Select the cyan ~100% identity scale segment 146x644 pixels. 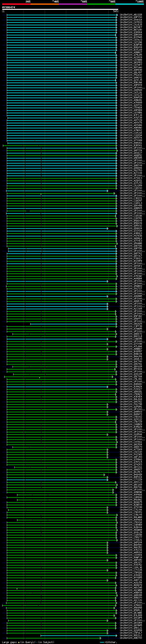[130, 4]
